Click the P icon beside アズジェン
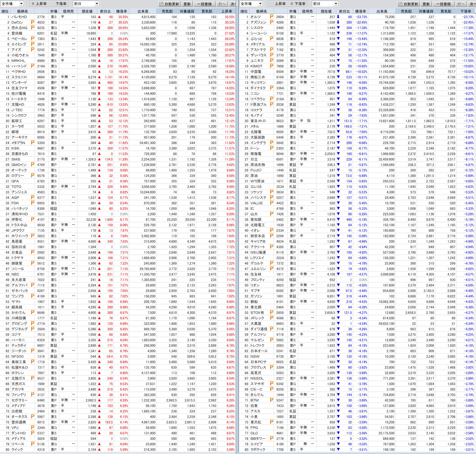 pos(272,22)
